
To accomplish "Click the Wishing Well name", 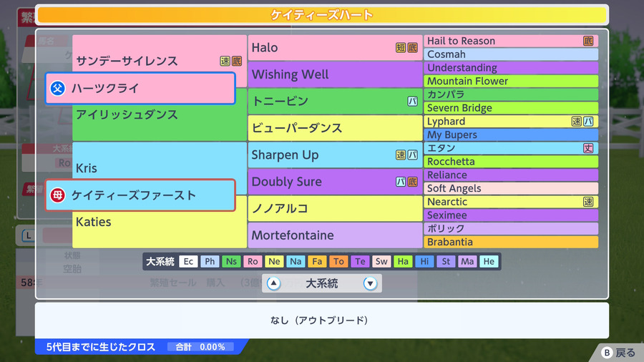I will pos(290,74).
